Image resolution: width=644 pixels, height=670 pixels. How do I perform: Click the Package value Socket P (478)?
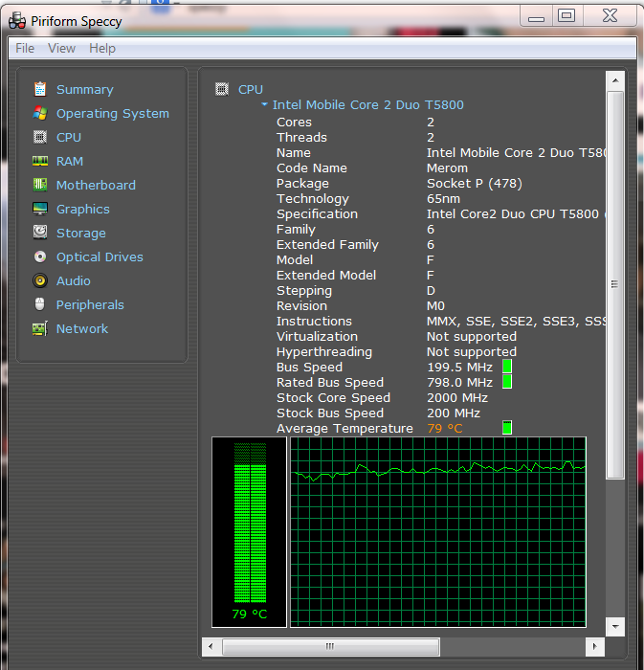click(475, 184)
